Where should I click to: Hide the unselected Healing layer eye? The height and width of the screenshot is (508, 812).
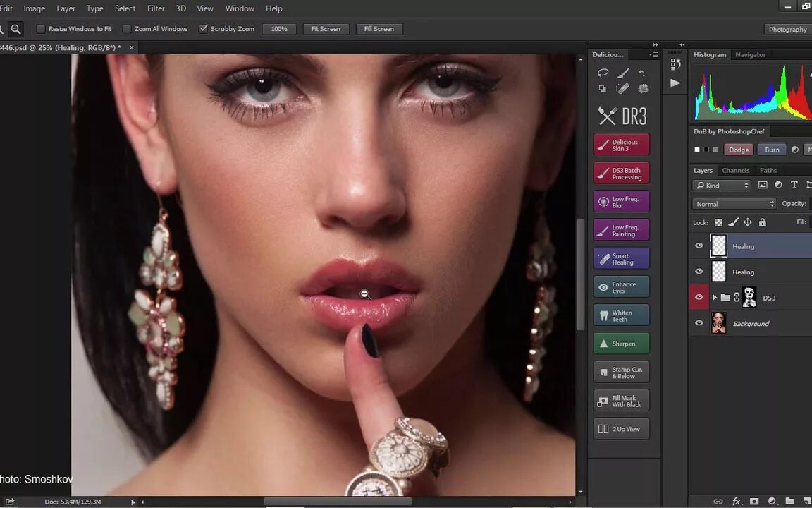pyautogui.click(x=699, y=271)
